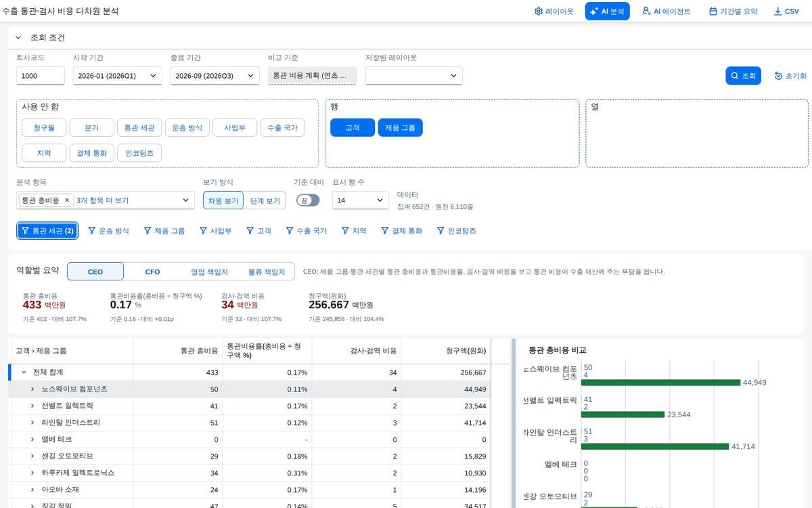Open the 레이아웃 settings gear button
Screen dimensions: 812x508
point(554,12)
